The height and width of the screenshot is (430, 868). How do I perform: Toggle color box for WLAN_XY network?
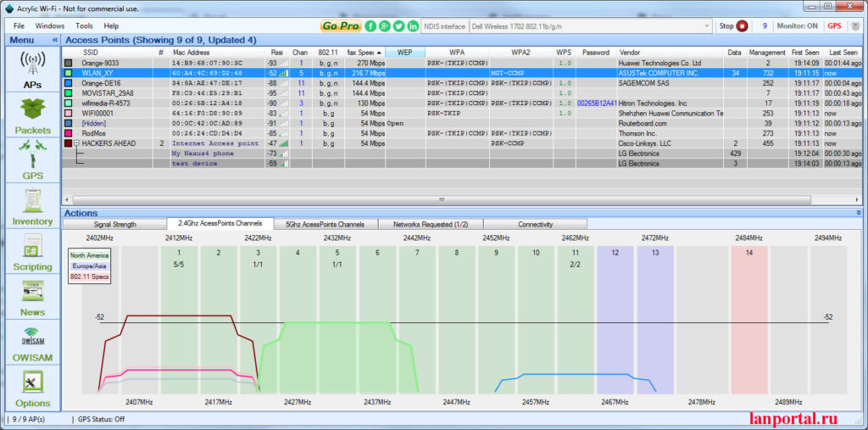point(69,73)
